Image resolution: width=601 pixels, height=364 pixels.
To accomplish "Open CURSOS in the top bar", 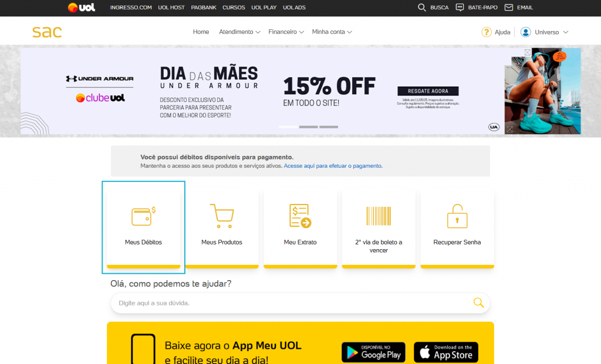I will point(234,8).
